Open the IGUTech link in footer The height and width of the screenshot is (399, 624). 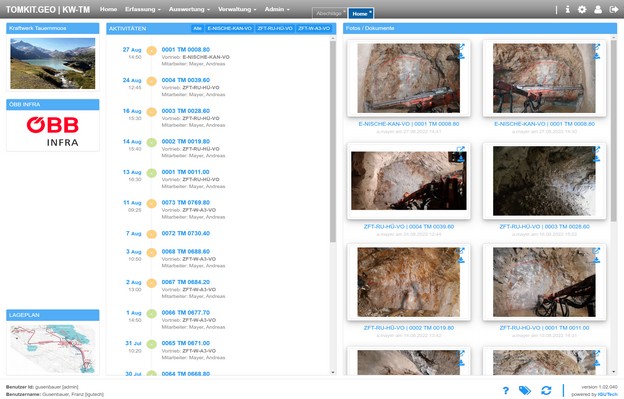click(x=607, y=394)
